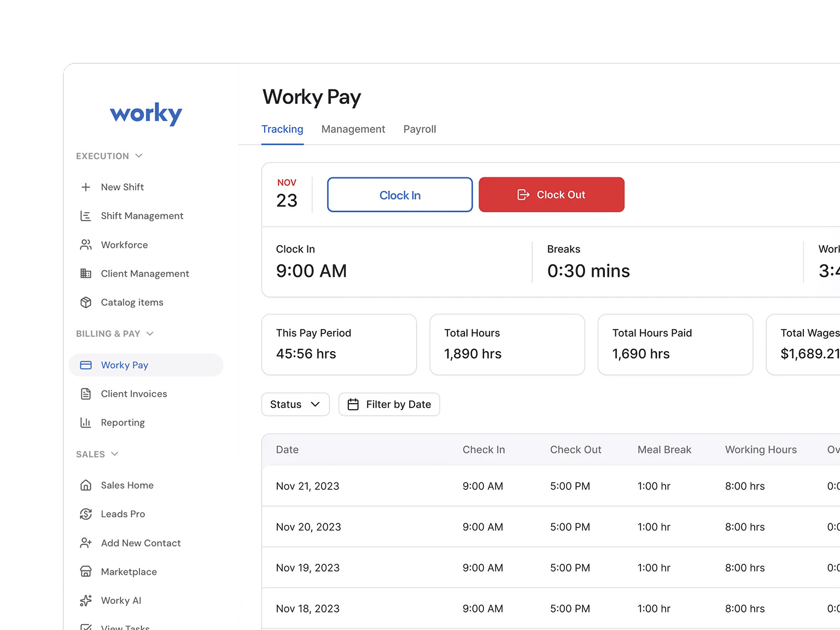Viewport: 840px width, 630px height.
Task: Click the Client Invoices document icon
Action: 86,394
